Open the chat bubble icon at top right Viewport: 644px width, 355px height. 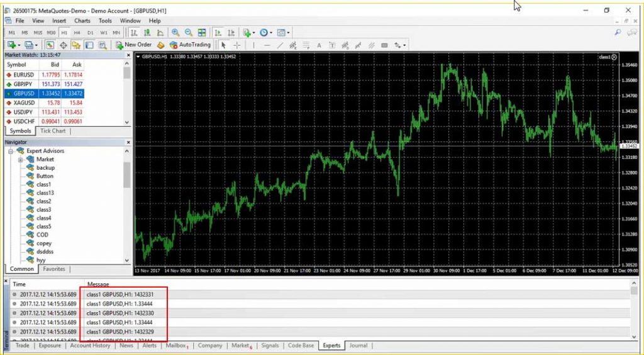632,33
